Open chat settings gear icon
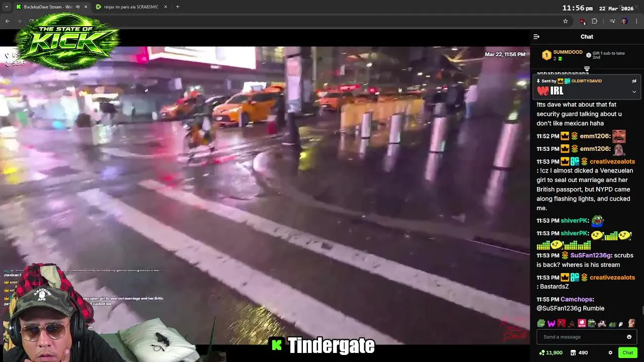Screen dimensions: 644x362 coord(610,353)
